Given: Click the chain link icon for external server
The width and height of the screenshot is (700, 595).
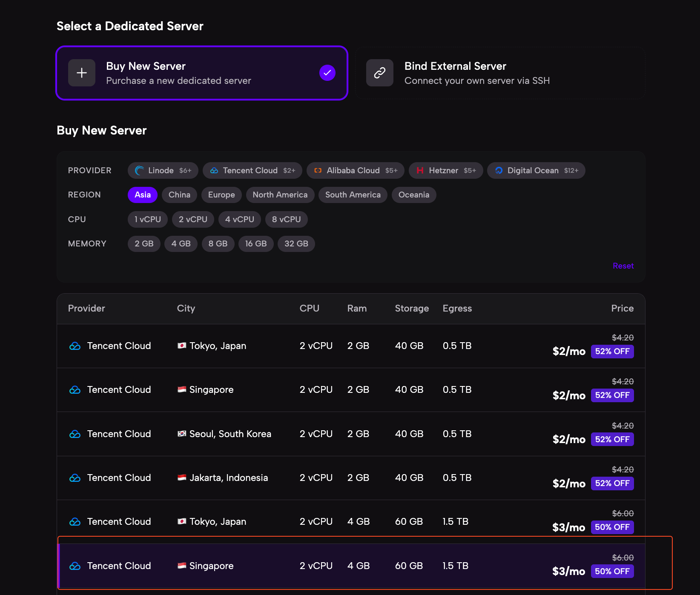Looking at the screenshot, I should coord(380,73).
